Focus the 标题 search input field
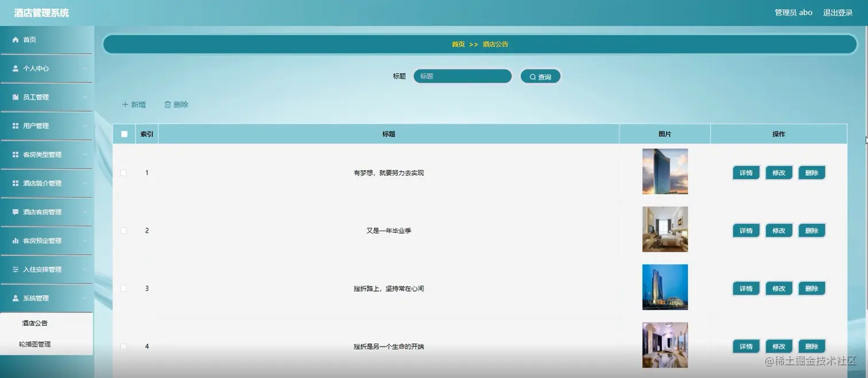Viewport: 868px width, 378px height. click(x=462, y=76)
